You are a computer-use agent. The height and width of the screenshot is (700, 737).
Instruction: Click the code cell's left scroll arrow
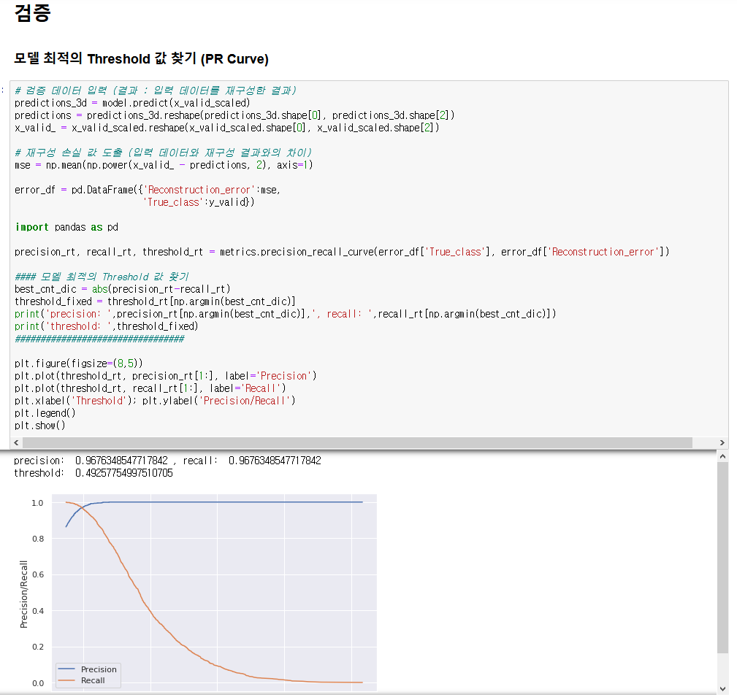click(x=17, y=442)
